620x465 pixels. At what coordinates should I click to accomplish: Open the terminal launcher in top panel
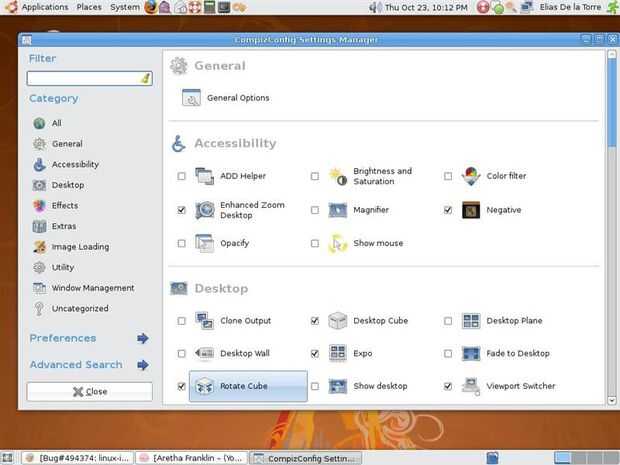click(x=224, y=7)
